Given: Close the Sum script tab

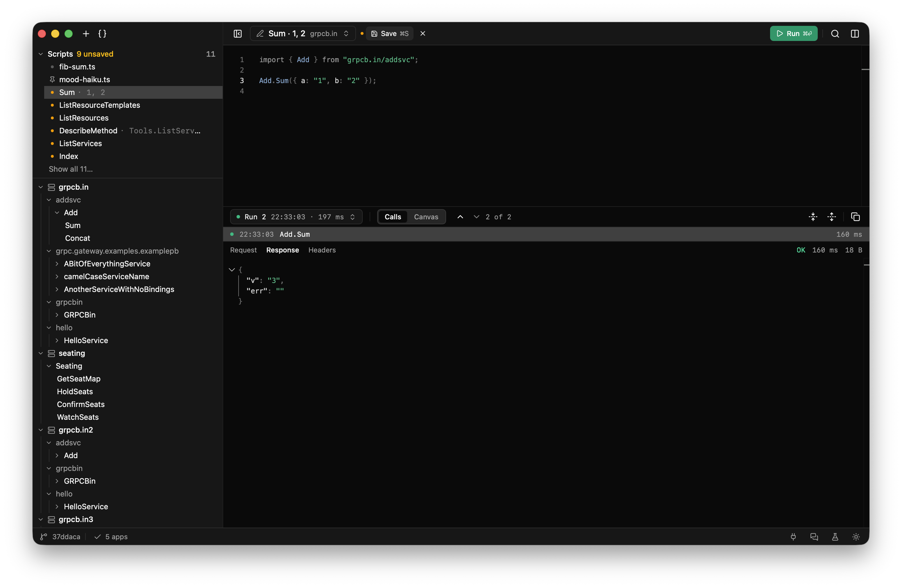Looking at the screenshot, I should click(x=423, y=34).
